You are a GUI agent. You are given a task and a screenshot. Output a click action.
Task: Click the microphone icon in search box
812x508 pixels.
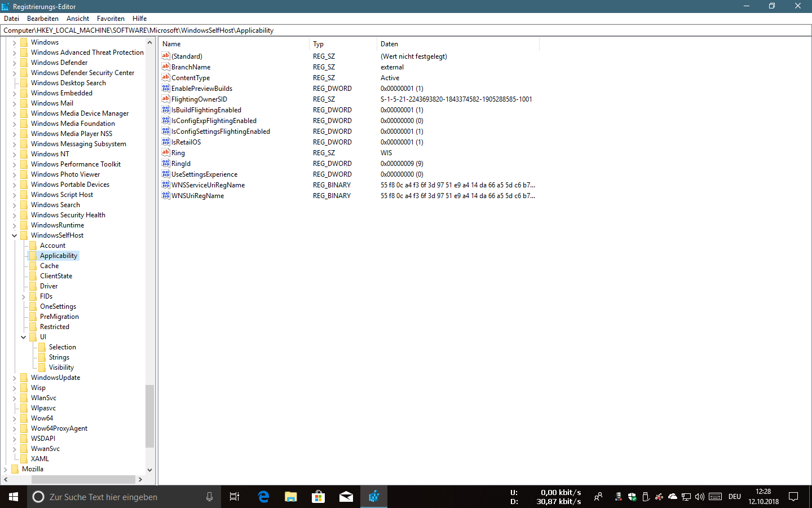click(209, 497)
